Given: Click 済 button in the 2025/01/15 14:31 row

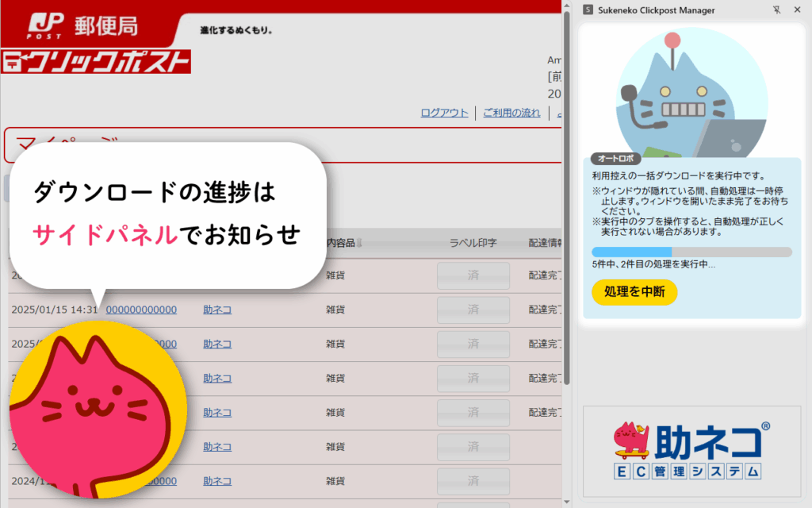Looking at the screenshot, I should point(473,310).
